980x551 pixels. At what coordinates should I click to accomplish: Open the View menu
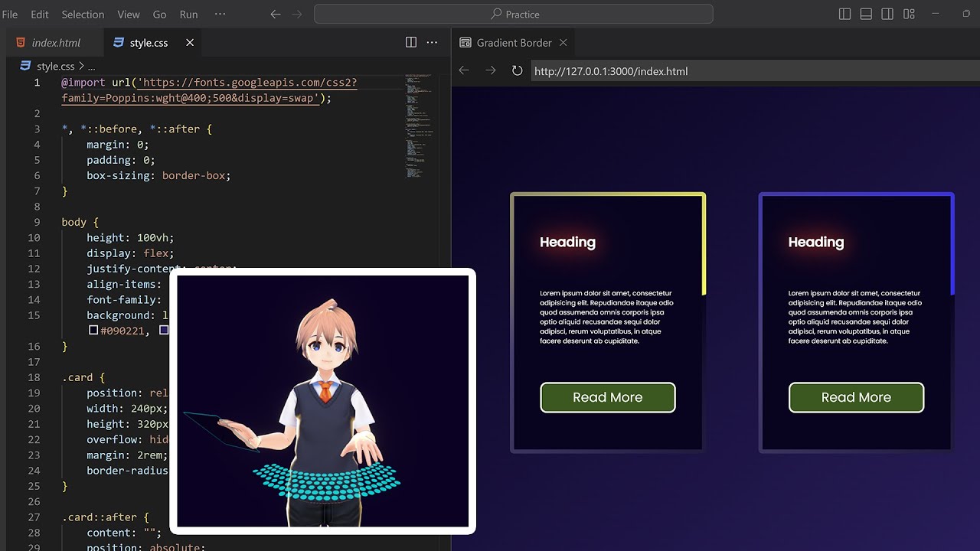(x=129, y=14)
